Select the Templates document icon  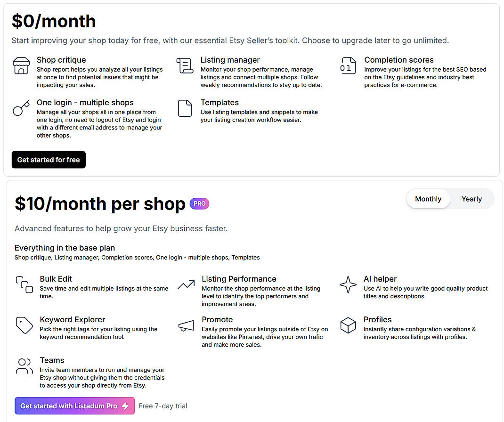185,108
